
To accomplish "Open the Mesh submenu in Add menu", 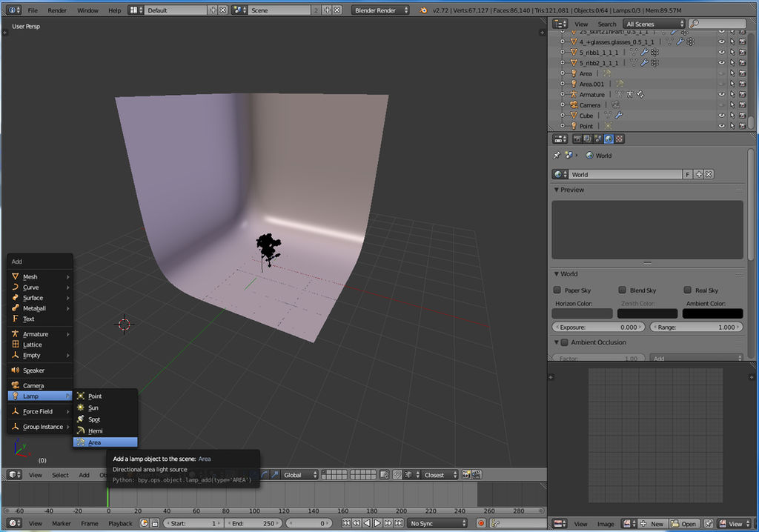I will [41, 276].
